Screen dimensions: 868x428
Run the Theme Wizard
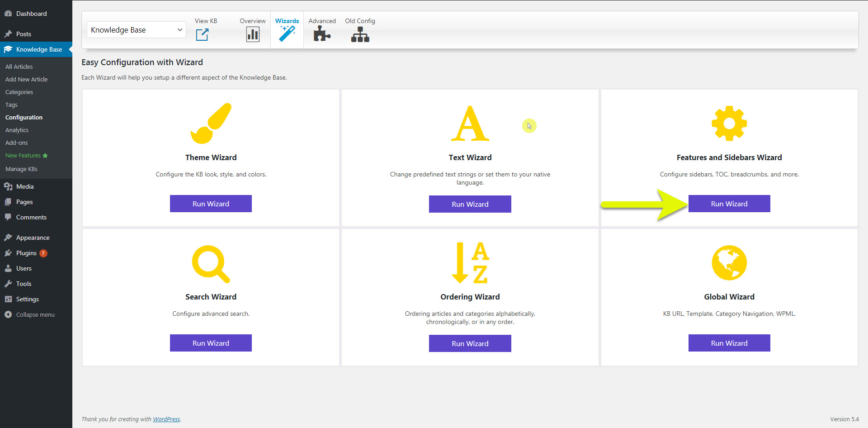(x=211, y=204)
